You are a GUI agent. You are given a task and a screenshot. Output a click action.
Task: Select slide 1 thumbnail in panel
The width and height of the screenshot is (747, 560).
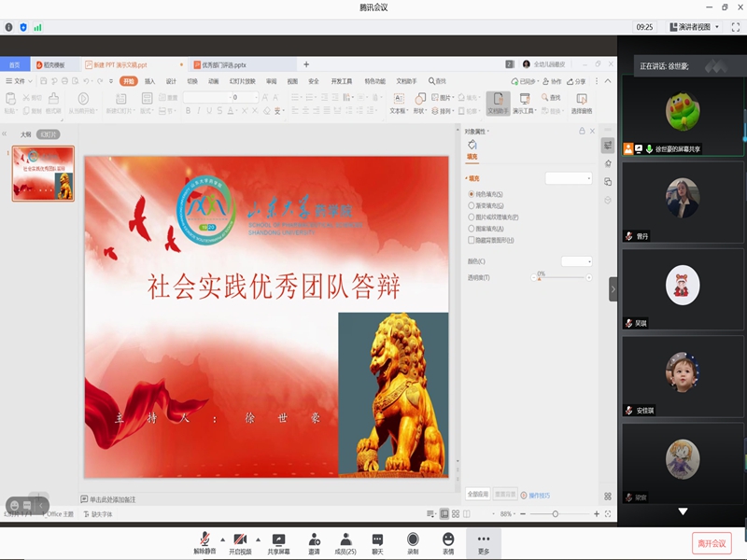43,174
